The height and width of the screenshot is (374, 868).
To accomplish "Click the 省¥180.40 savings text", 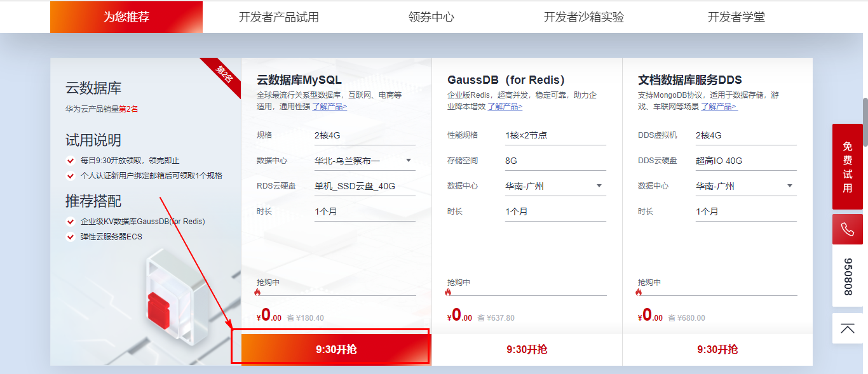I will 306,318.
